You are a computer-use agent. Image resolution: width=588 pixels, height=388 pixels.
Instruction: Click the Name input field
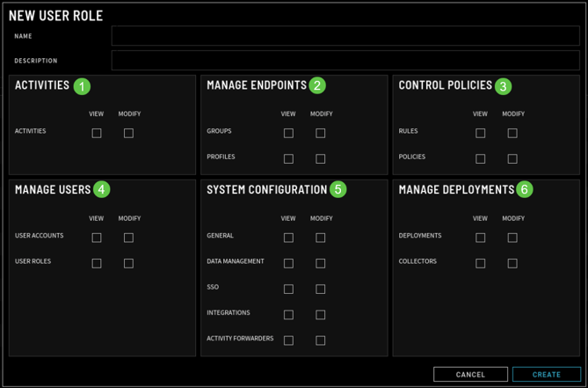(345, 36)
